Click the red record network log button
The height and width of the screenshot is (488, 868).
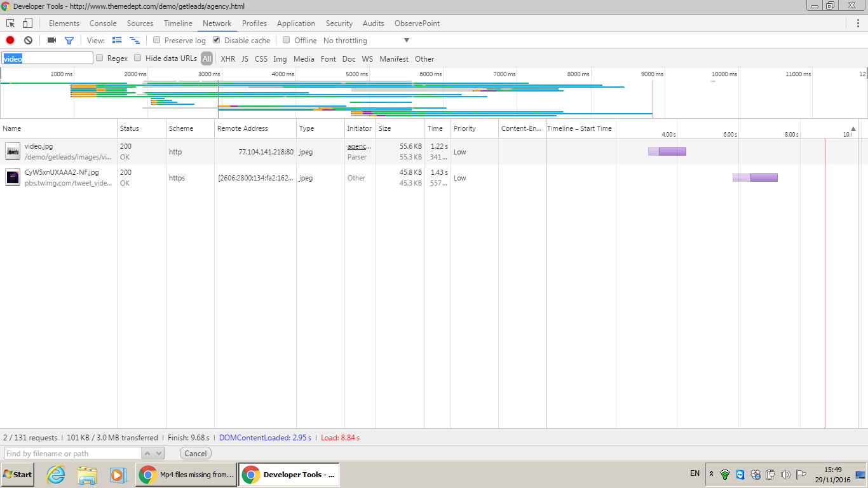point(10,40)
